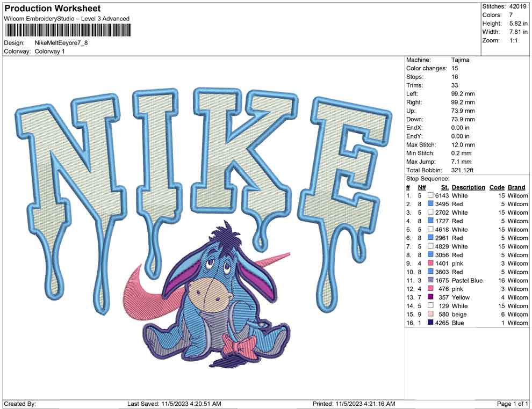Viewport: 532px width, 409px height.
Task: Click the white swatch in the 4618 stitches row
Action: coord(430,229)
